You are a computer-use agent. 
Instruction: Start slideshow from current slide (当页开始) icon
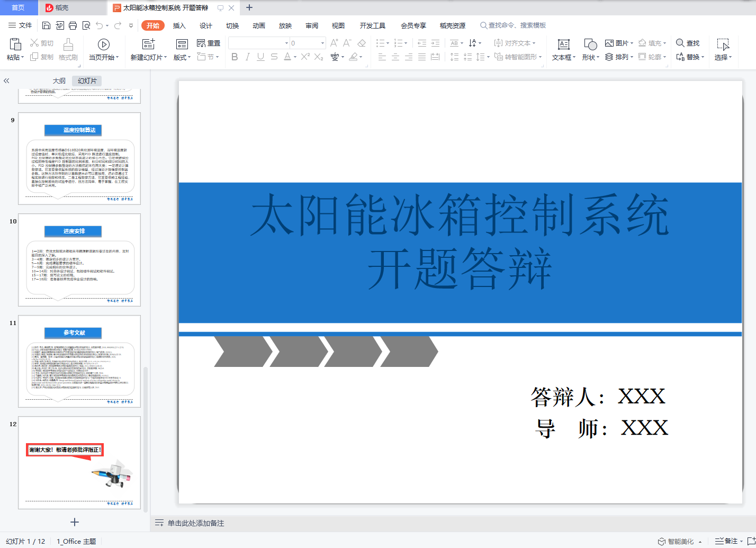point(104,44)
